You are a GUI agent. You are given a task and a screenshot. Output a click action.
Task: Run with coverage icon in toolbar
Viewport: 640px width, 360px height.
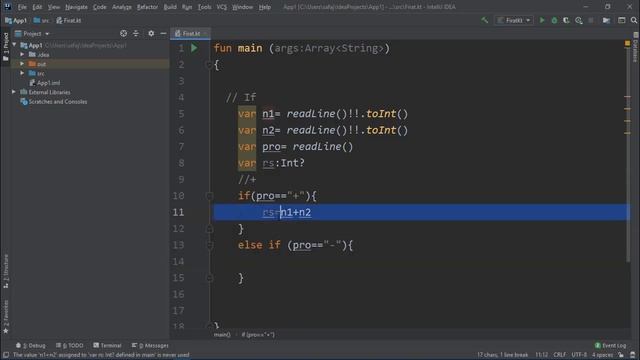coord(566,20)
